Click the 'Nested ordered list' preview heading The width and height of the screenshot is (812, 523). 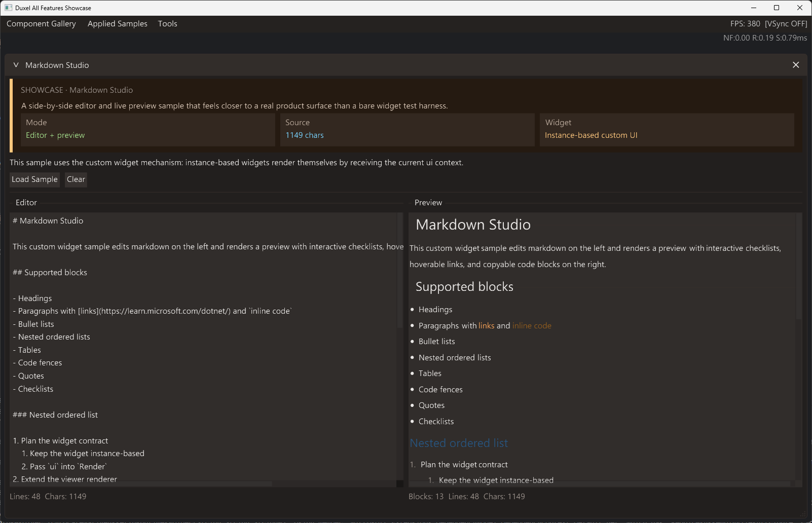point(459,443)
